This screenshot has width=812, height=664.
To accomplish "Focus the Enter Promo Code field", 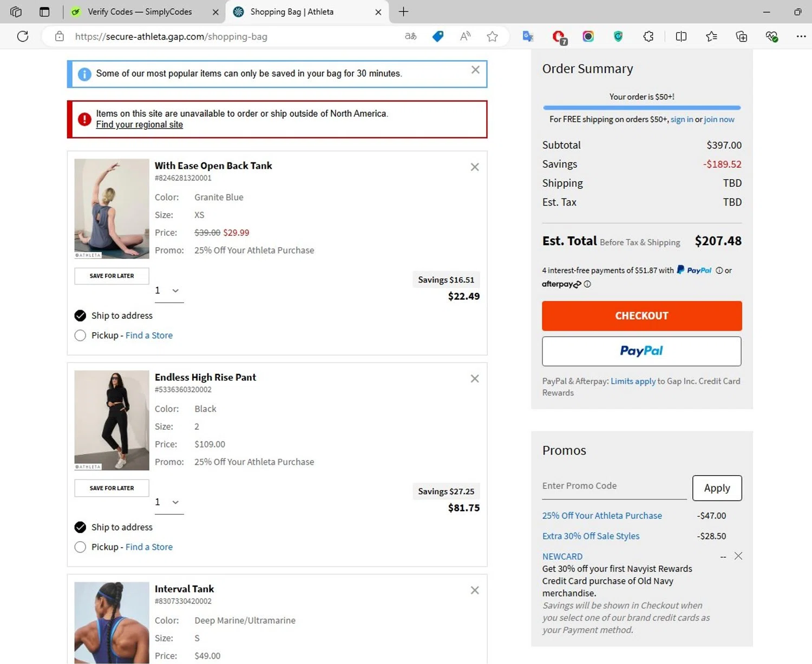I will [614, 486].
